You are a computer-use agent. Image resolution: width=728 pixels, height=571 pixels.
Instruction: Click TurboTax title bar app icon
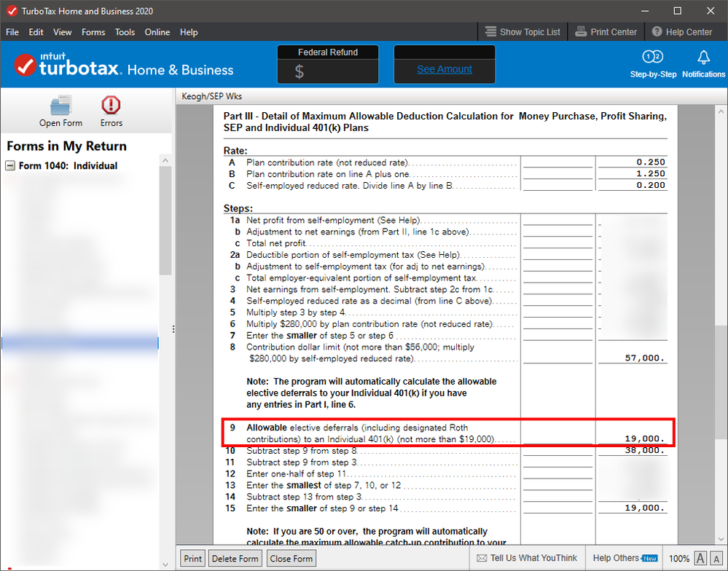click(12, 11)
